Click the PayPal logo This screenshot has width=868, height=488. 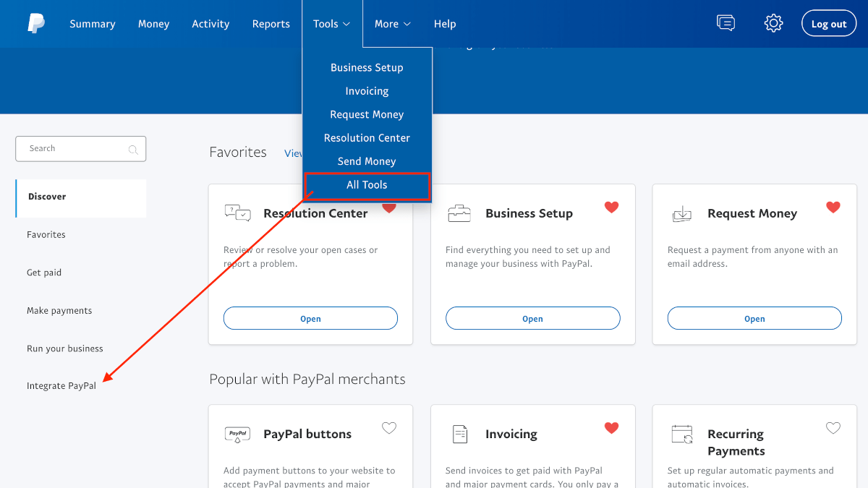point(36,24)
